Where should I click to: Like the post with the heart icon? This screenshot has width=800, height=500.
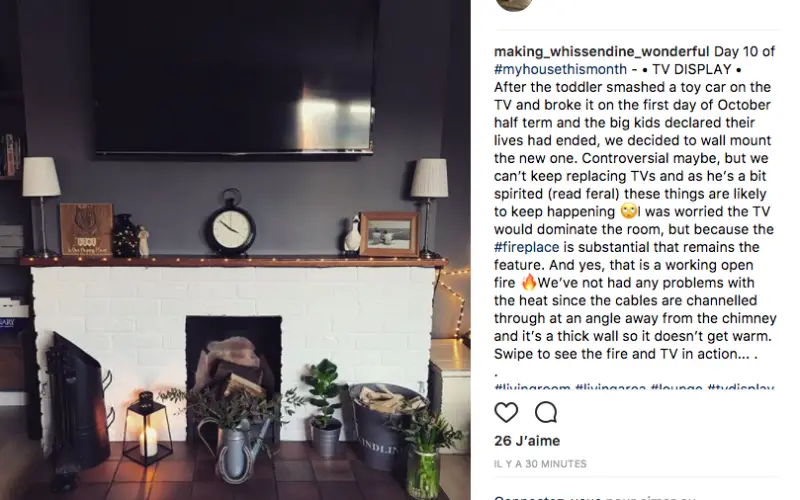pyautogui.click(x=506, y=412)
